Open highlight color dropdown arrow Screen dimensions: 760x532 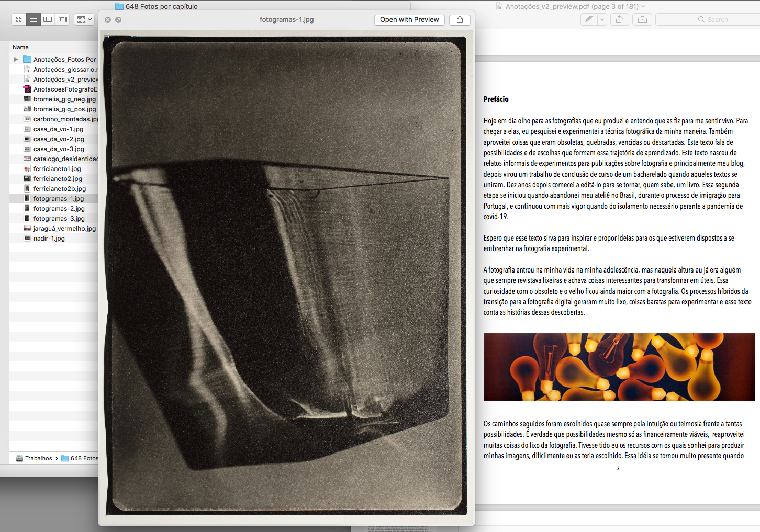602,20
